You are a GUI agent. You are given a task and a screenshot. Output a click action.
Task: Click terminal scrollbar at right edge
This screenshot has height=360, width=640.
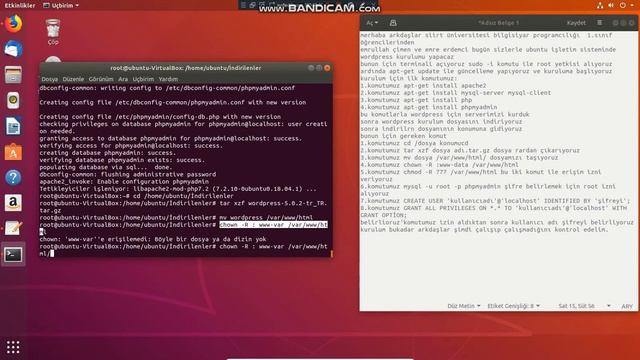(x=331, y=253)
